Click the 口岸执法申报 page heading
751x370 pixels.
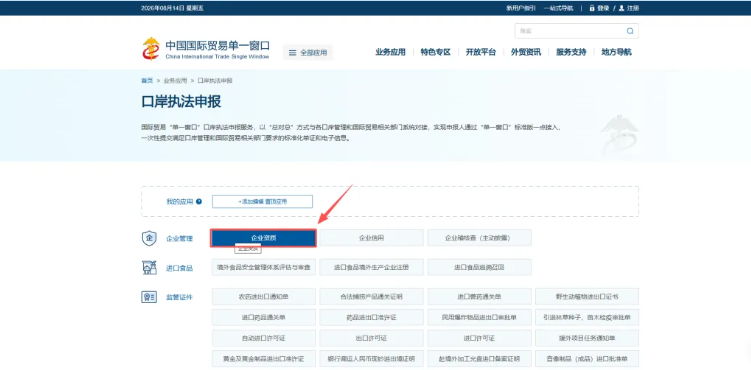(181, 102)
